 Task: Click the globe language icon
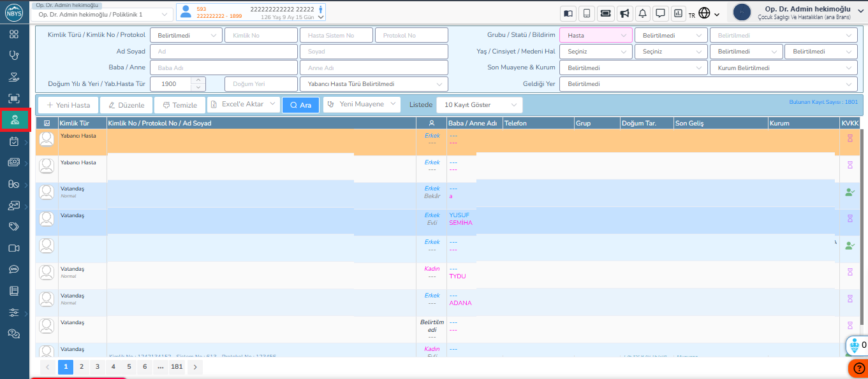click(x=705, y=13)
